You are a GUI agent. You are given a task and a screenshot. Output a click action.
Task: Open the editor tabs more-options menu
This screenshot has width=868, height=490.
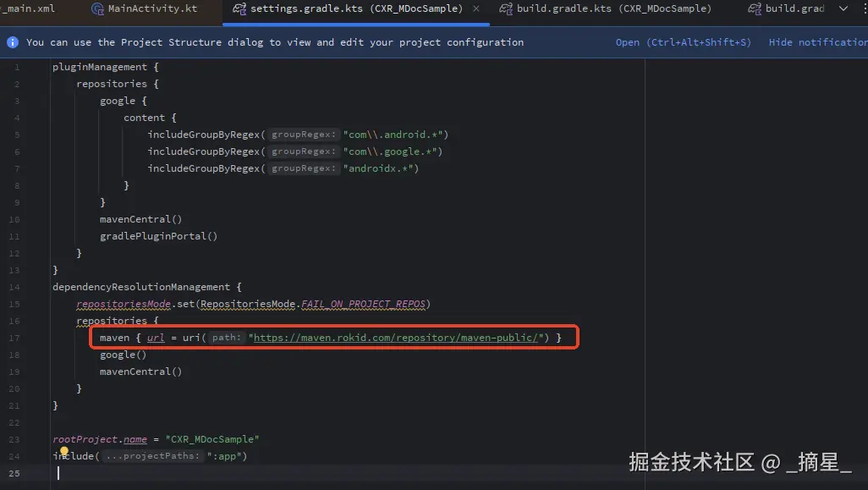(x=864, y=8)
